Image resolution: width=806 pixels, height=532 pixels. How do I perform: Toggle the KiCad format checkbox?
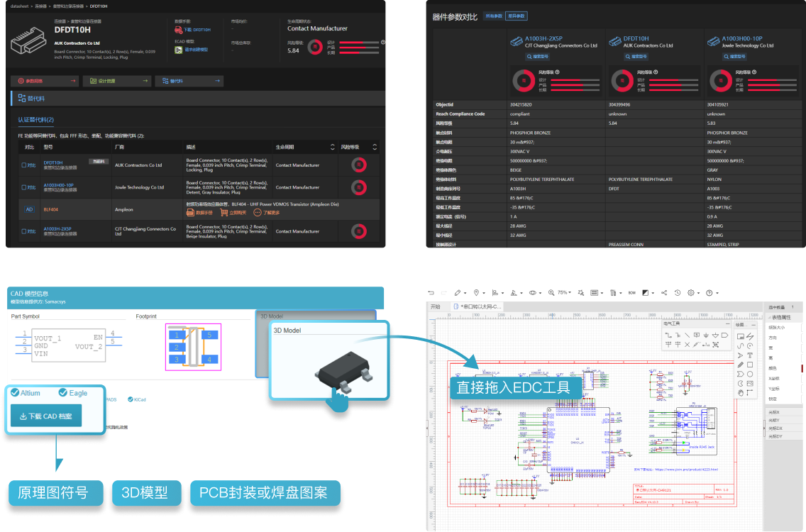130,399
